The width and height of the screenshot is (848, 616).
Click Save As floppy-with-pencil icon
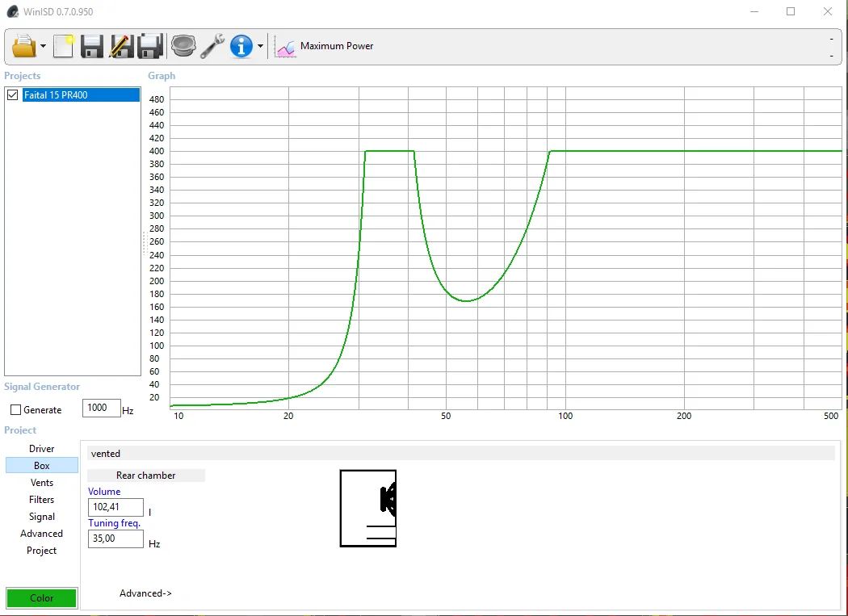[x=121, y=46]
